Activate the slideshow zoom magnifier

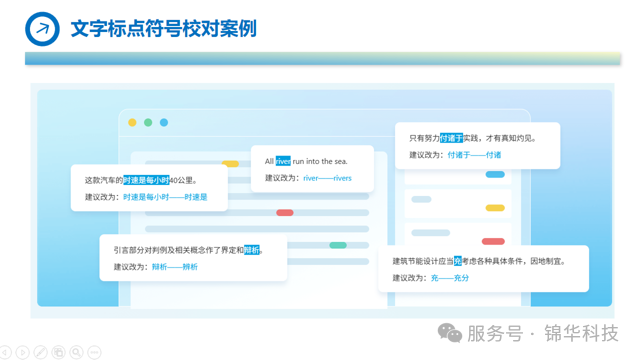(76, 352)
